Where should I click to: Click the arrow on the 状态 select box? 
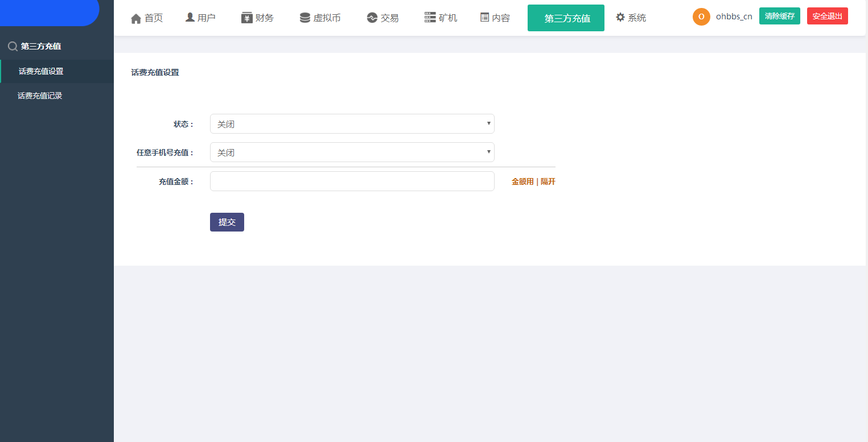488,123
